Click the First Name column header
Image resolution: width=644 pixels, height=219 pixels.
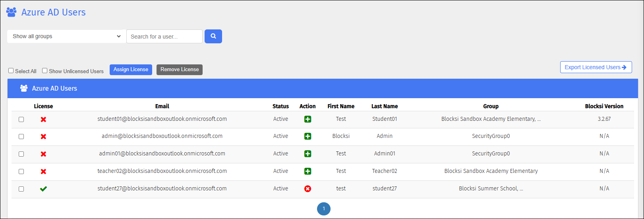(x=341, y=106)
